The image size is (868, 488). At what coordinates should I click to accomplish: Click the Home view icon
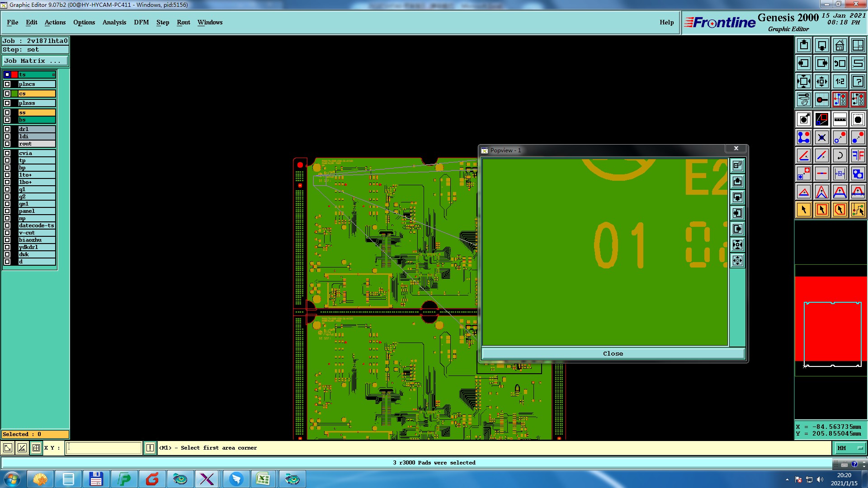click(x=840, y=45)
